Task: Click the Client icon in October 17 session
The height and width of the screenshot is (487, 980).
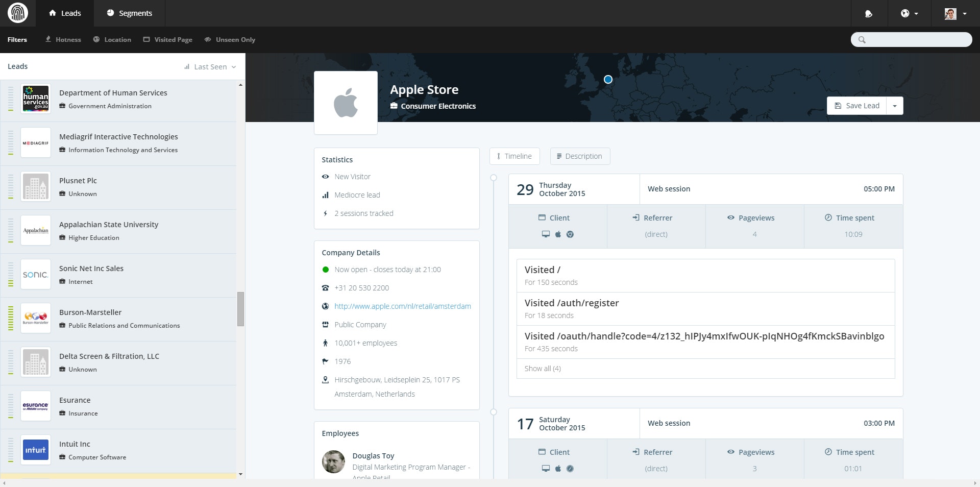Action: click(x=542, y=452)
